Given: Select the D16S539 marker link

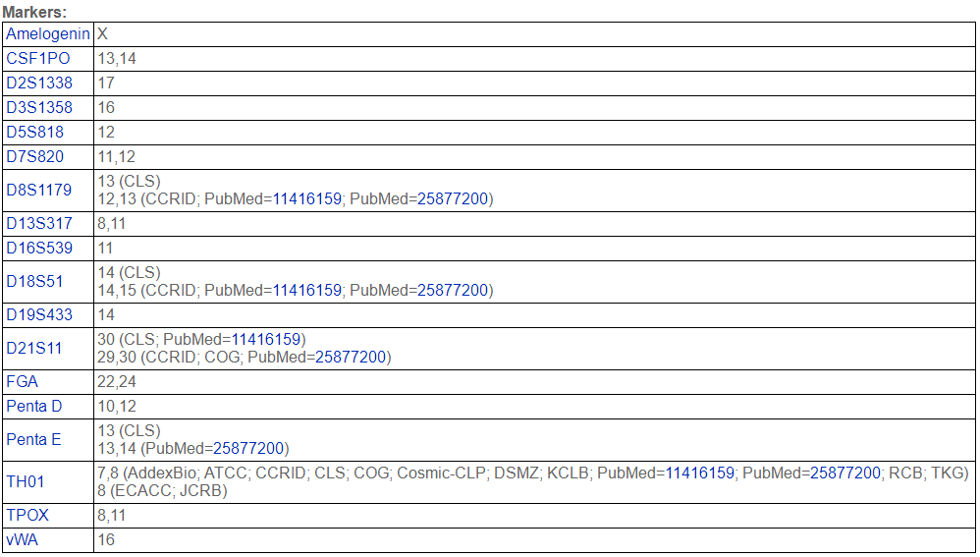Looking at the screenshot, I should pos(39,249).
